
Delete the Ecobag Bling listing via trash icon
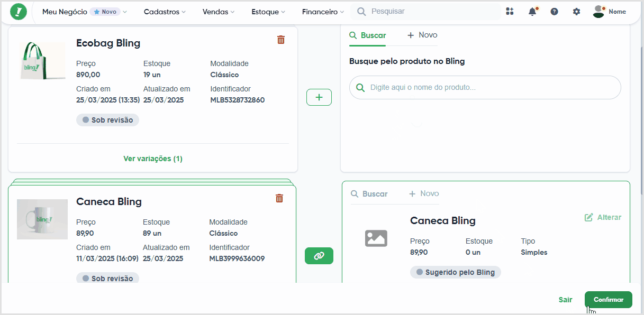(x=281, y=40)
